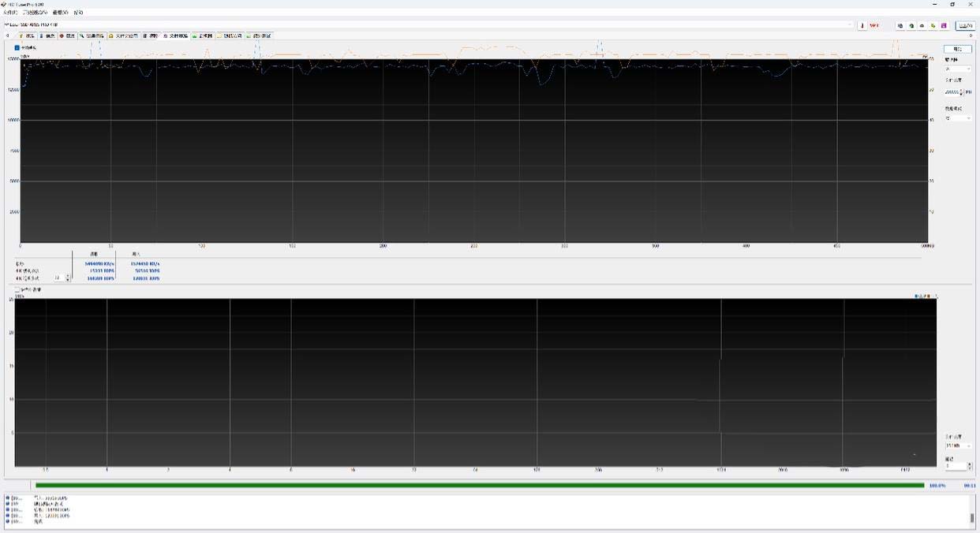Enable the checkbox above the lower graph
Screen dimensions: 980x533
tap(17, 289)
